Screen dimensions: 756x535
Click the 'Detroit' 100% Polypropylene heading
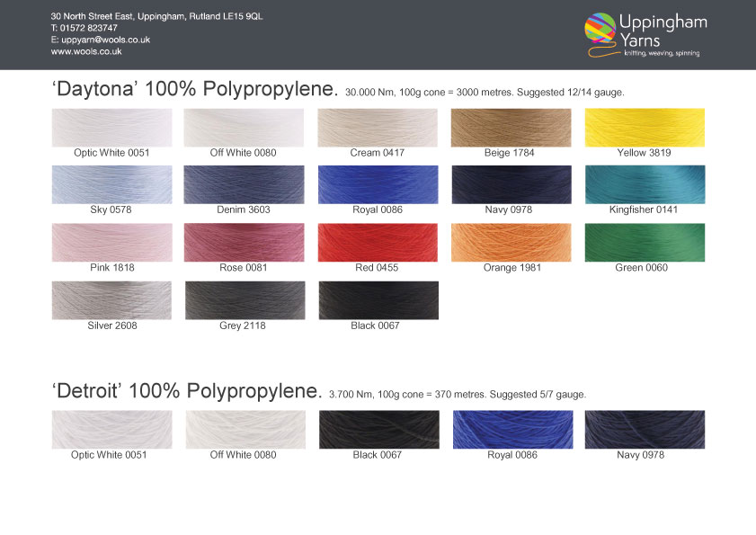click(x=186, y=392)
